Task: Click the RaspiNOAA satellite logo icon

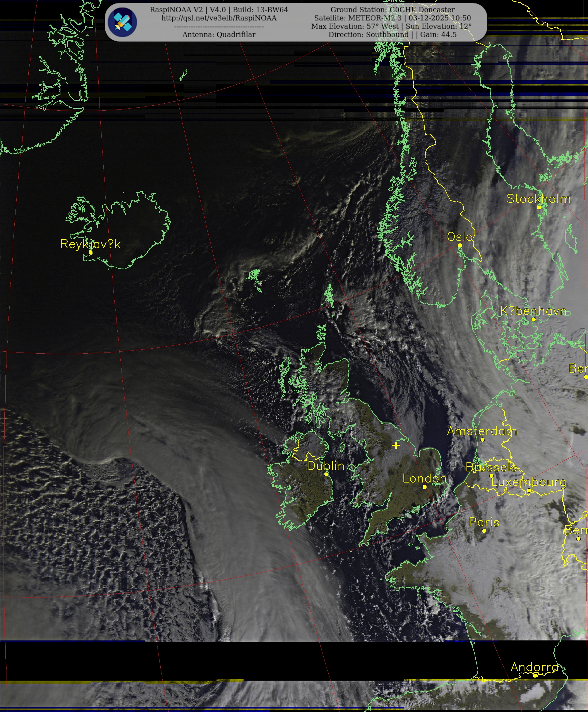Action: (122, 22)
